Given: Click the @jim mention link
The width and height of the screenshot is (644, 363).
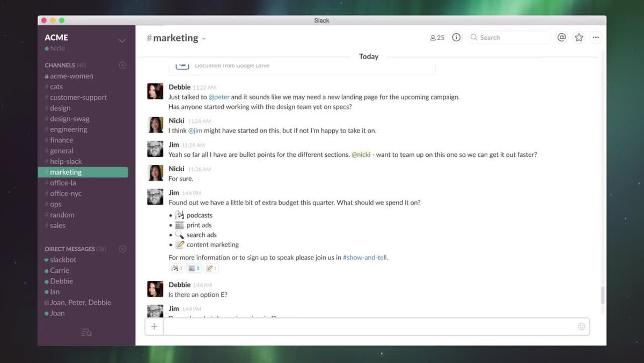Looking at the screenshot, I should point(195,131).
